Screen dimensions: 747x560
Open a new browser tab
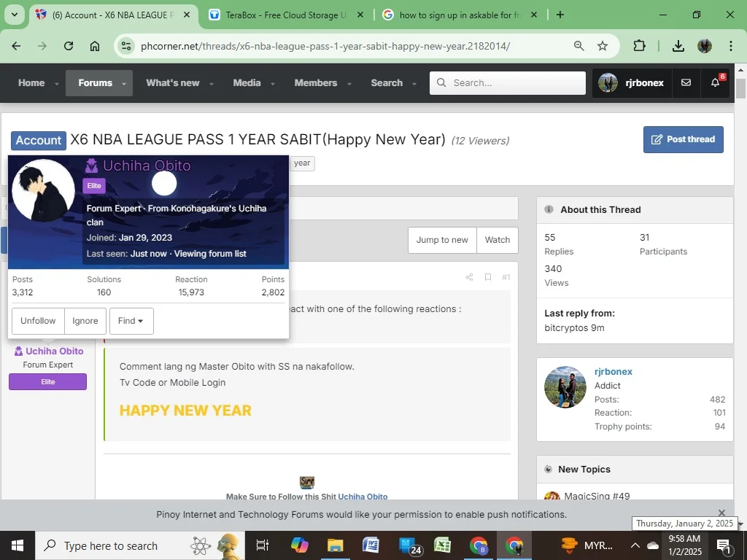coord(560,15)
